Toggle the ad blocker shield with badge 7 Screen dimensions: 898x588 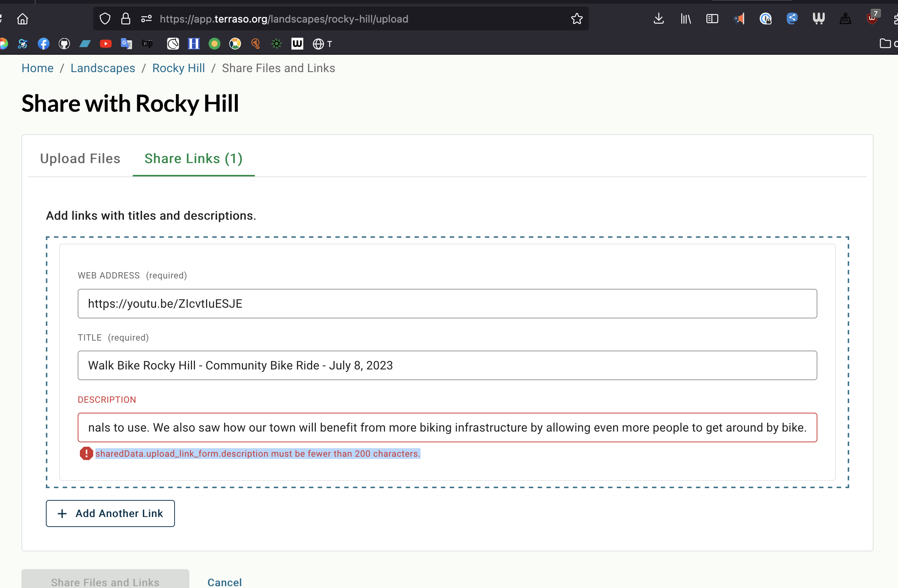[x=872, y=18]
